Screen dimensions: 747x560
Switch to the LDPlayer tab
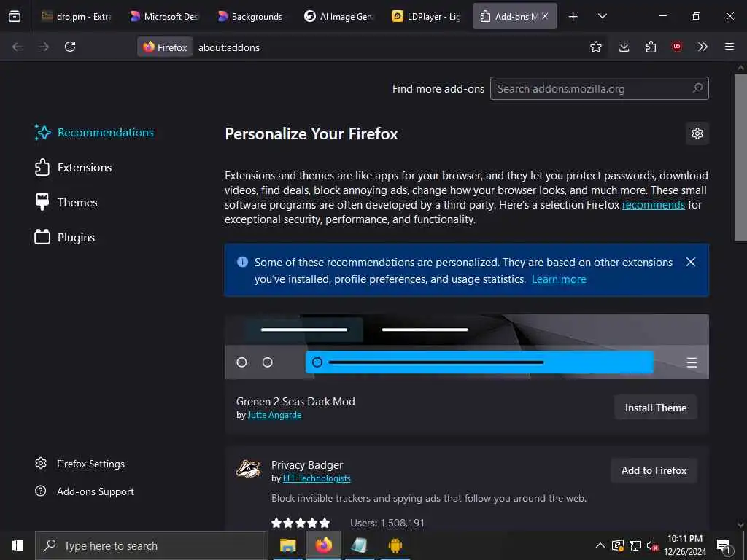[x=426, y=16]
